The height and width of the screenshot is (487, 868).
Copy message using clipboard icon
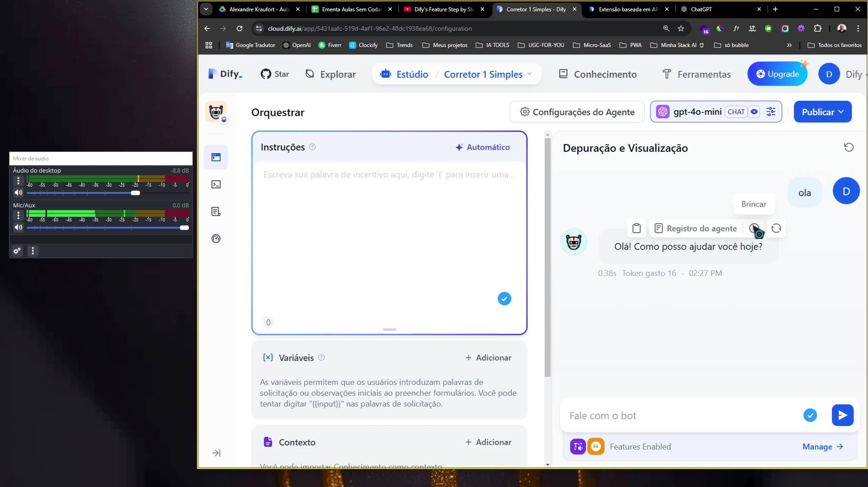(x=637, y=228)
